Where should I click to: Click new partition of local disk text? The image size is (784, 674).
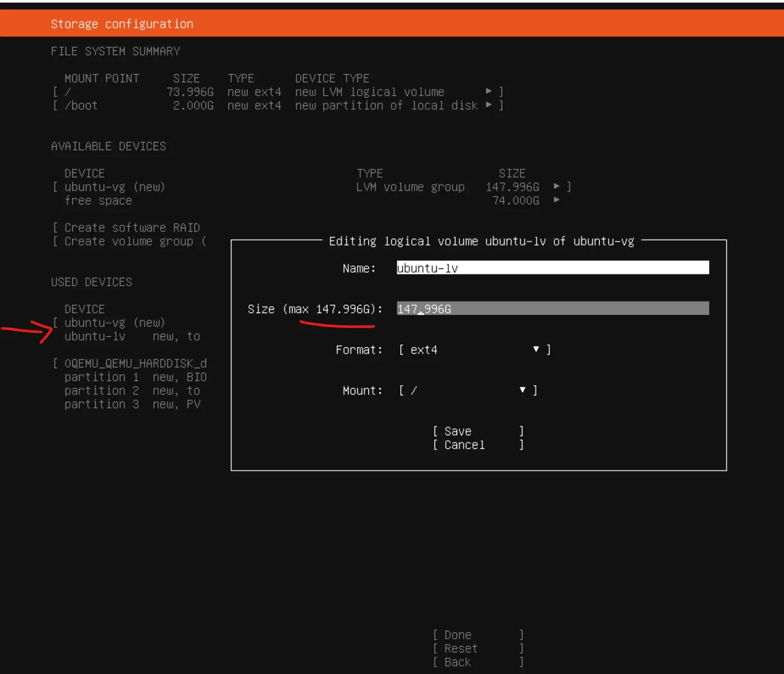pyautogui.click(x=386, y=105)
